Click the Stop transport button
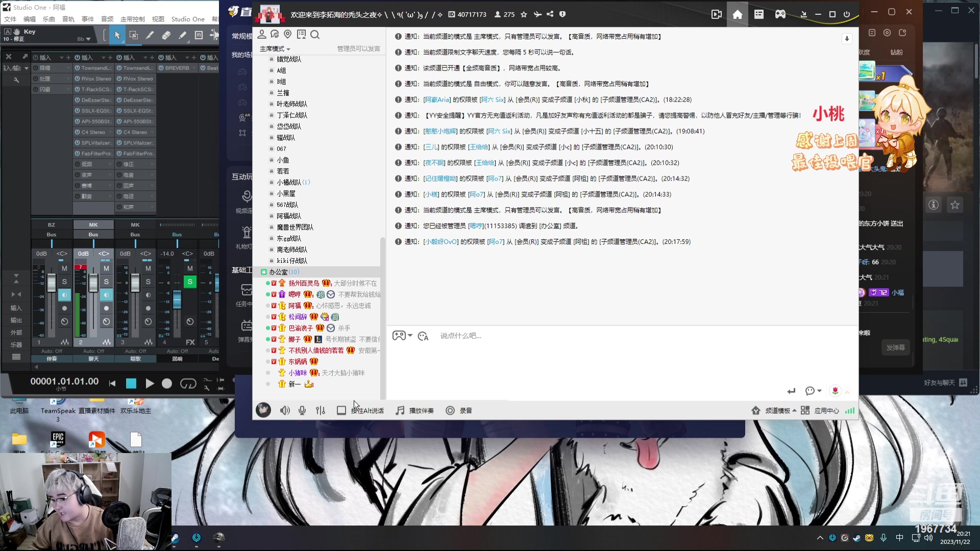Image resolution: width=980 pixels, height=551 pixels. 131,384
